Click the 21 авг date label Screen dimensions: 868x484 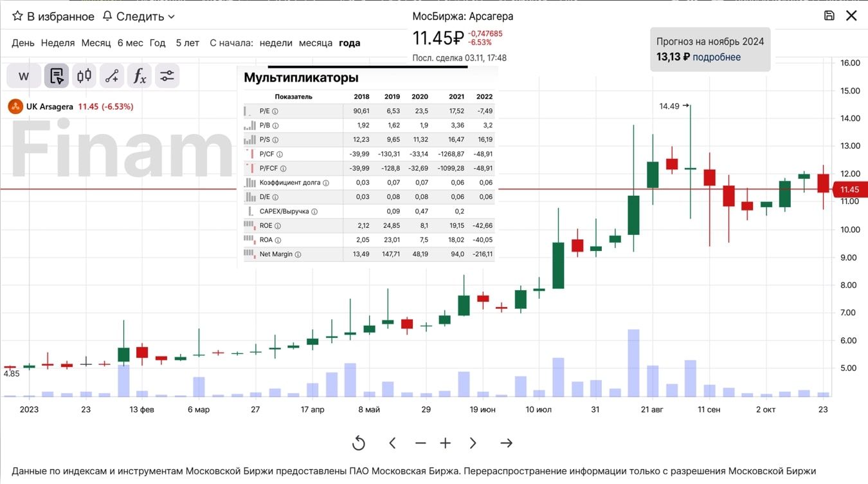click(652, 409)
